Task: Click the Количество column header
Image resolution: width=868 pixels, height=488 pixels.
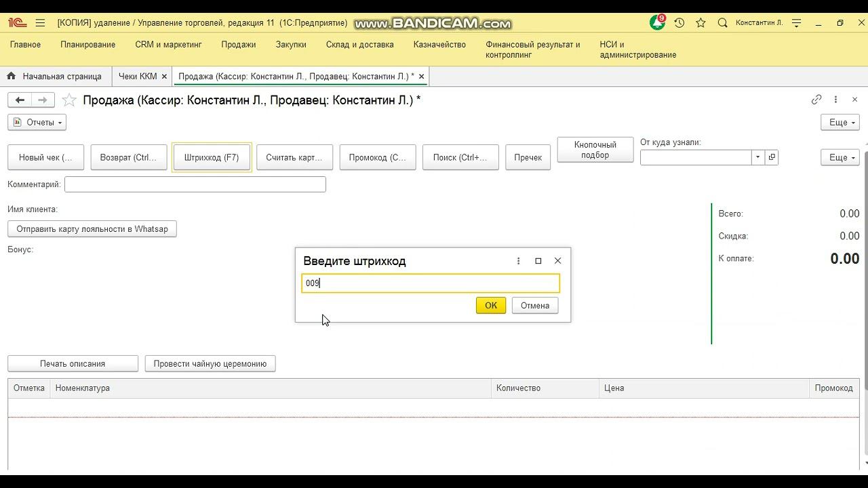Action: coord(546,388)
